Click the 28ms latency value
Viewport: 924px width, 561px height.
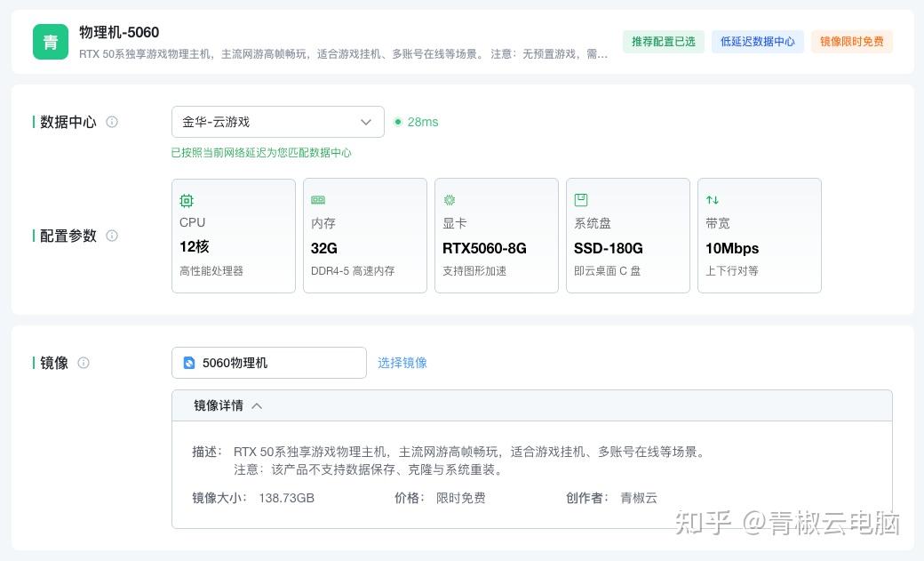[x=423, y=122]
